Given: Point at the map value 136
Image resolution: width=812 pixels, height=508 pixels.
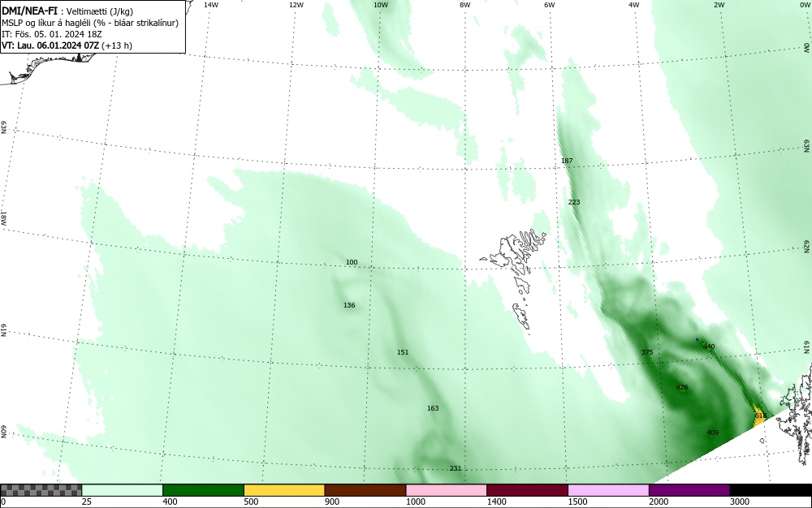Looking at the screenshot, I should point(349,305).
